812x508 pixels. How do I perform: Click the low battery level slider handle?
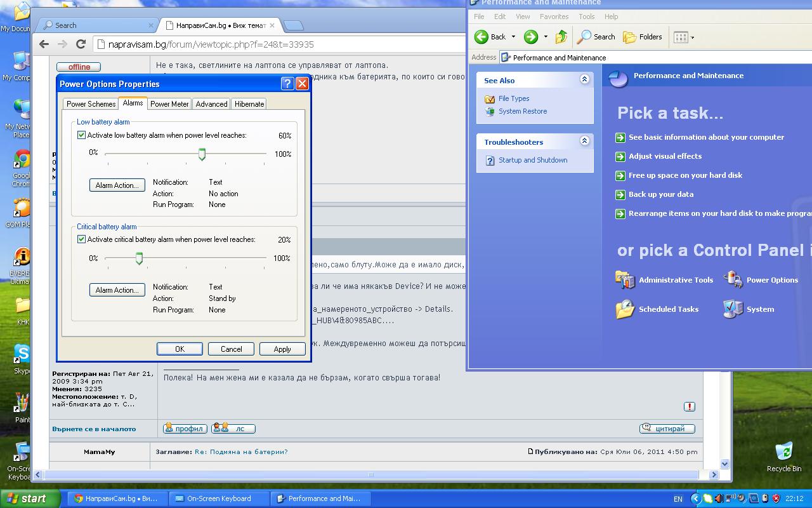[202, 154]
